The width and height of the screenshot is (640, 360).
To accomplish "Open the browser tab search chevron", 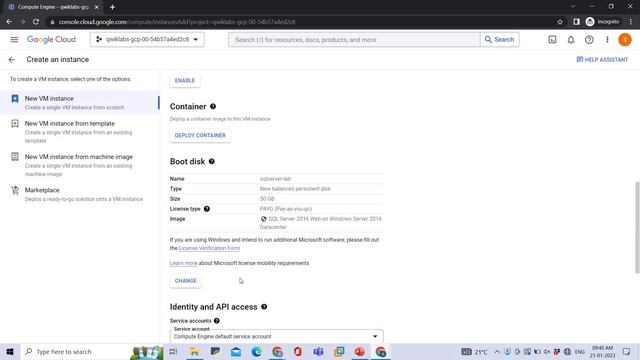I will [573, 7].
